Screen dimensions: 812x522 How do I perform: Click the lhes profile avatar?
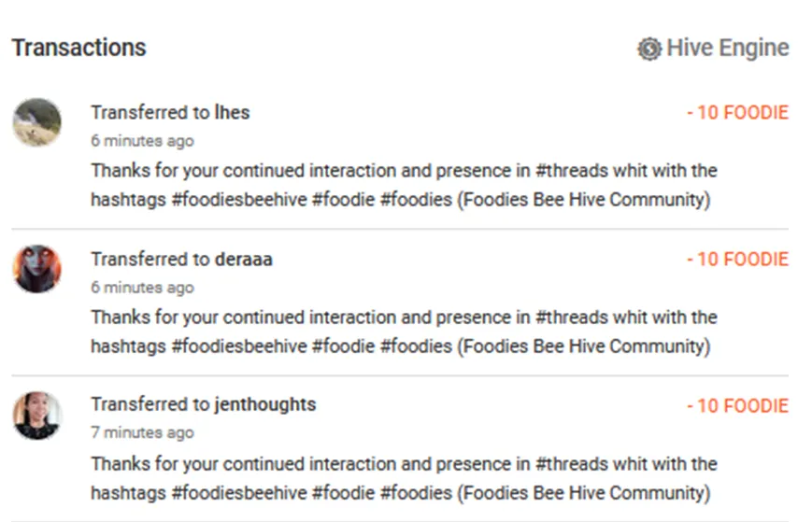click(x=37, y=122)
